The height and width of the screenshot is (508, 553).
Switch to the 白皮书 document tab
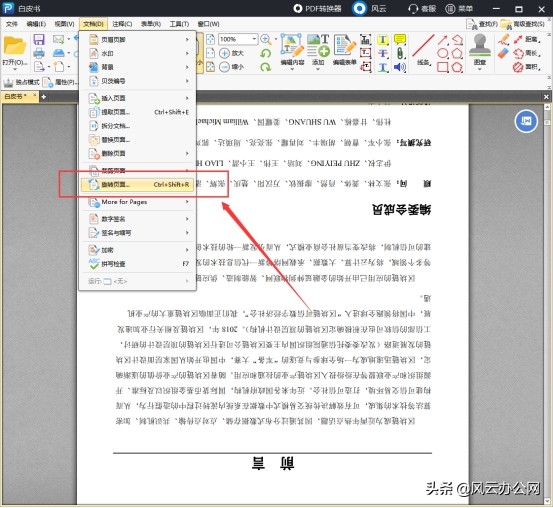(x=16, y=96)
